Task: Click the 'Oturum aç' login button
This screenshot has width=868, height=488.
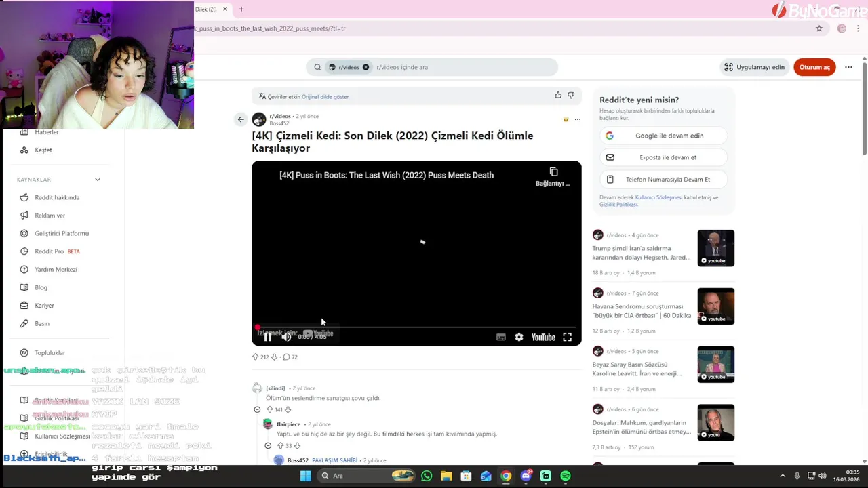Action: tap(814, 67)
